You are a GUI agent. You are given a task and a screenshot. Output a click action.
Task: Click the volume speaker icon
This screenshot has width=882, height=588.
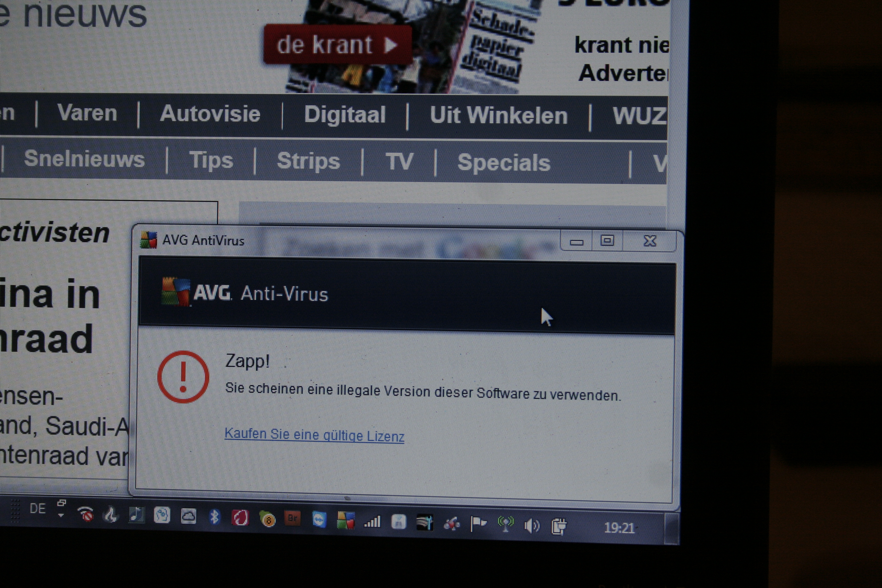[x=531, y=526]
